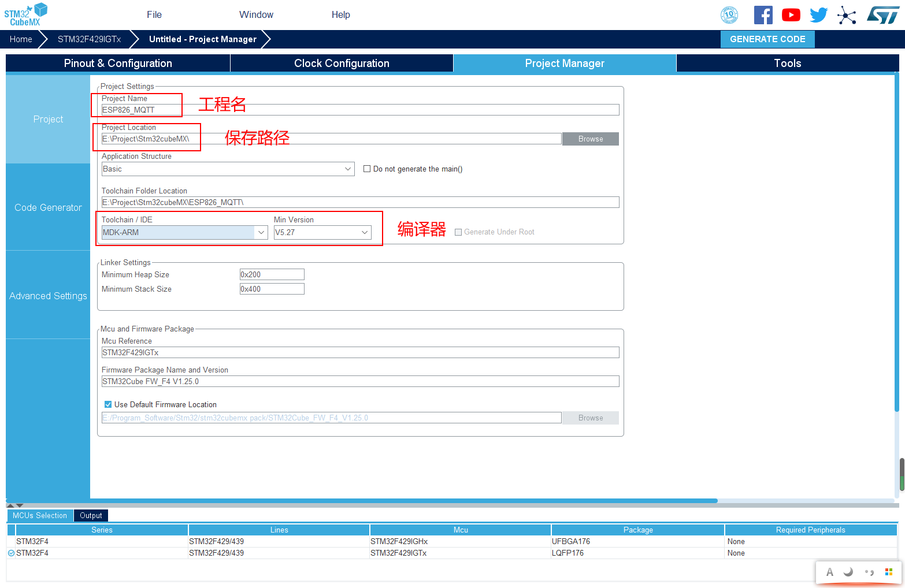Click the Project Name field
The height and width of the screenshot is (588, 905).
pyautogui.click(x=361, y=110)
